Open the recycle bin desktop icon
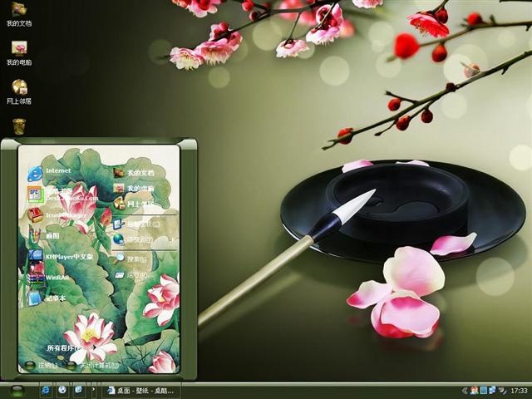The height and width of the screenshot is (399, 532). pyautogui.click(x=19, y=126)
